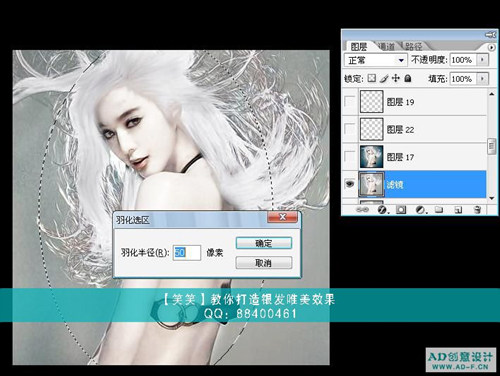Select 图层 19 thumbnail
The height and width of the screenshot is (376, 500).
coord(371,101)
